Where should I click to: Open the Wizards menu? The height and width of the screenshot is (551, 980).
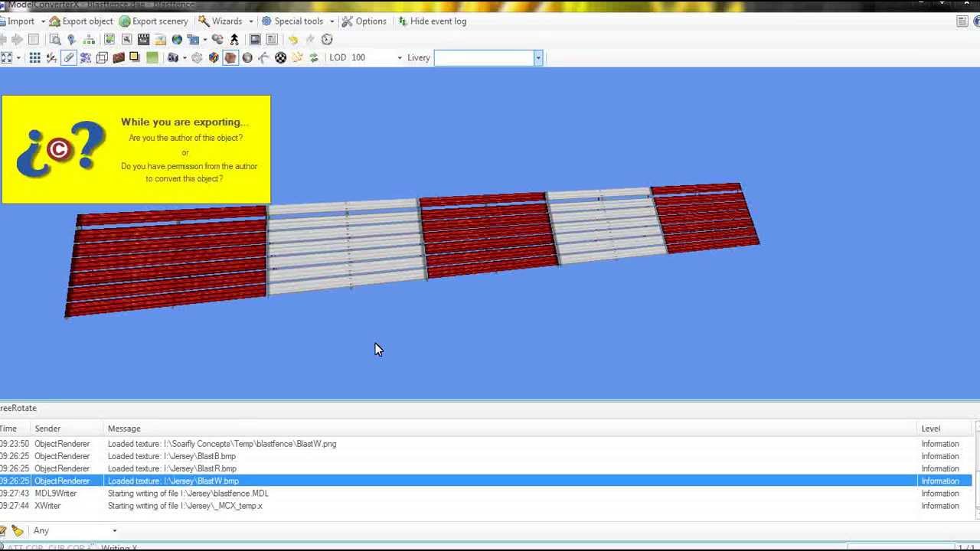(221, 21)
